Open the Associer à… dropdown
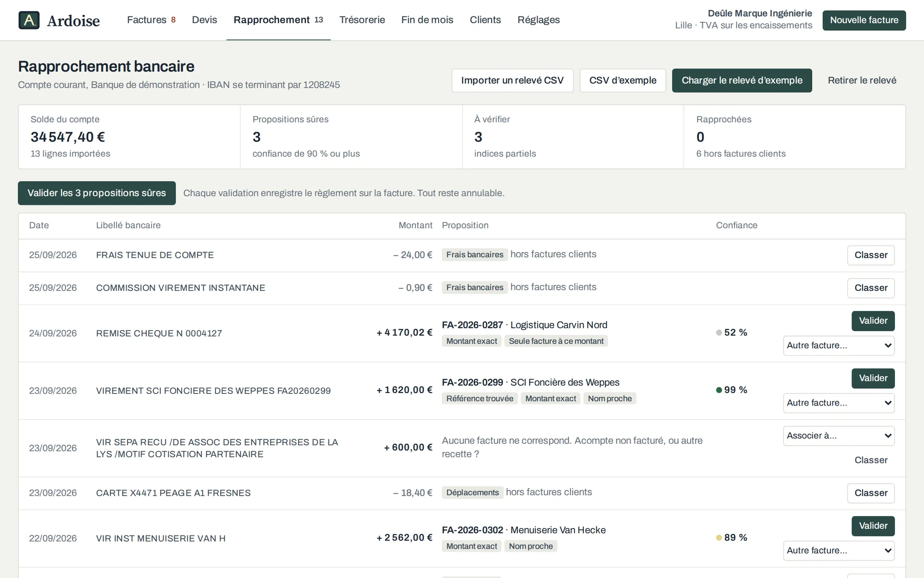Image resolution: width=924 pixels, height=578 pixels. coord(839,436)
